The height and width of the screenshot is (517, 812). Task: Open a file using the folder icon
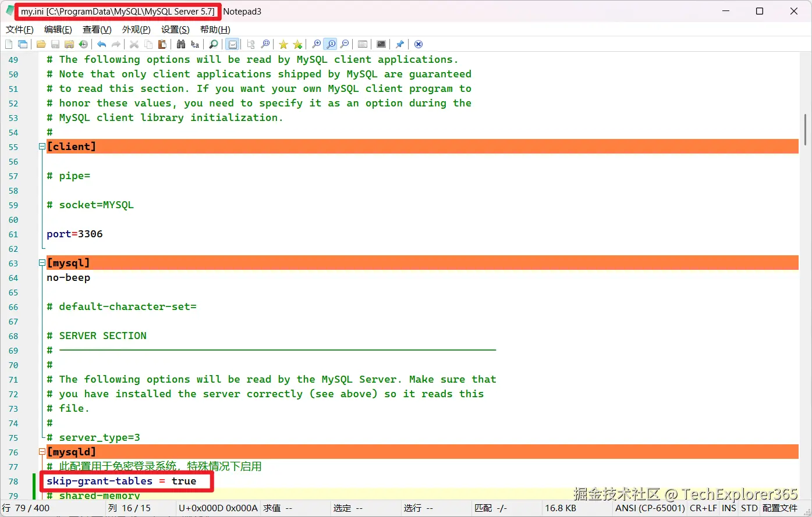point(41,44)
